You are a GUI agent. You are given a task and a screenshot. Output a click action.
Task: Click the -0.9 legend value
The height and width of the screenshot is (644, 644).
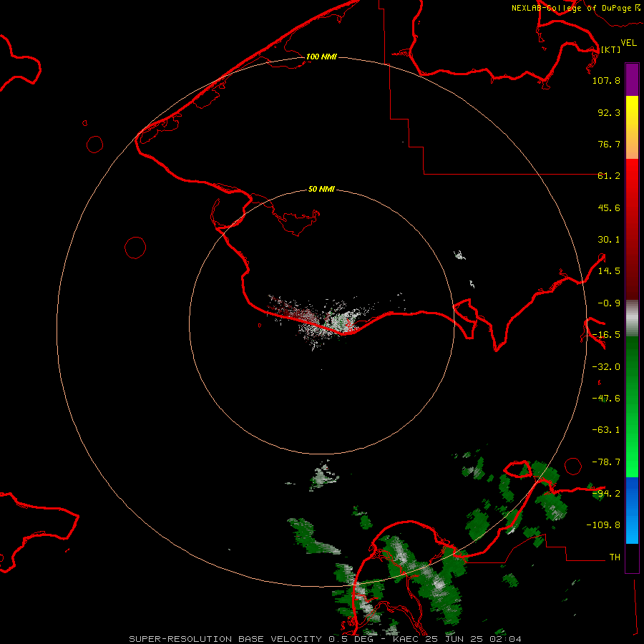pyautogui.click(x=609, y=303)
